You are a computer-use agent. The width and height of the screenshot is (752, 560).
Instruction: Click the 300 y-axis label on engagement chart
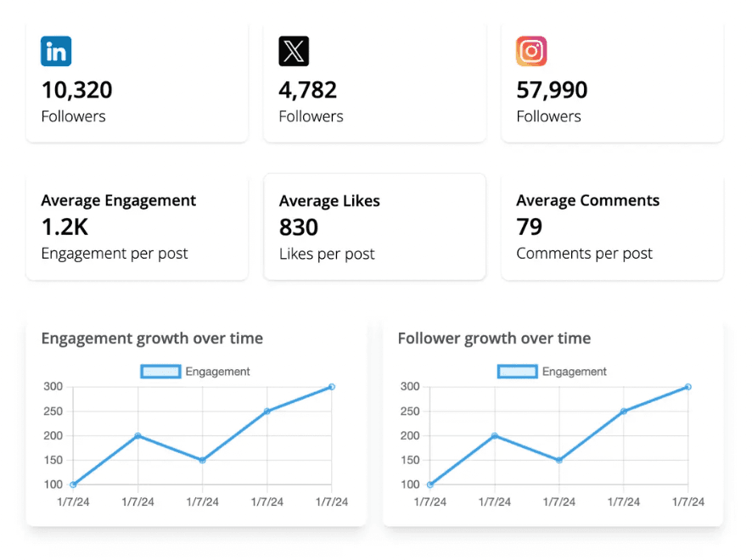pos(53,387)
